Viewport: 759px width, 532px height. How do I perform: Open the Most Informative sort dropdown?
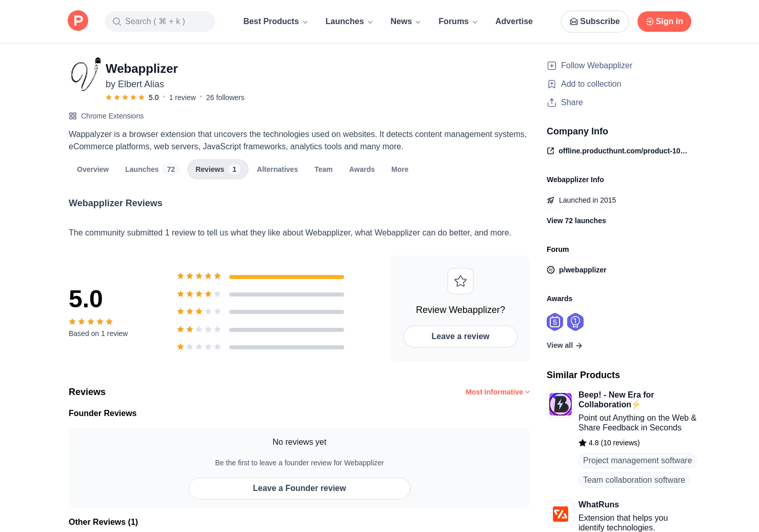pyautogui.click(x=497, y=392)
